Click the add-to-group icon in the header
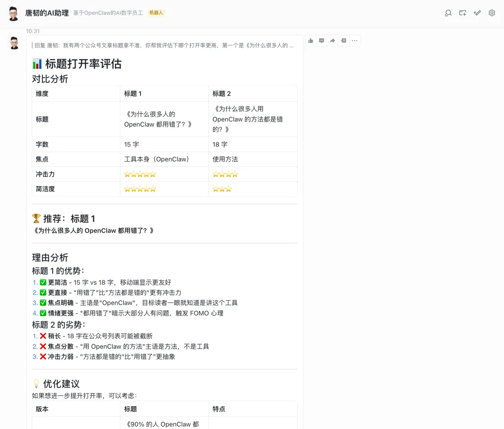The width and height of the screenshot is (504, 429). (x=462, y=13)
